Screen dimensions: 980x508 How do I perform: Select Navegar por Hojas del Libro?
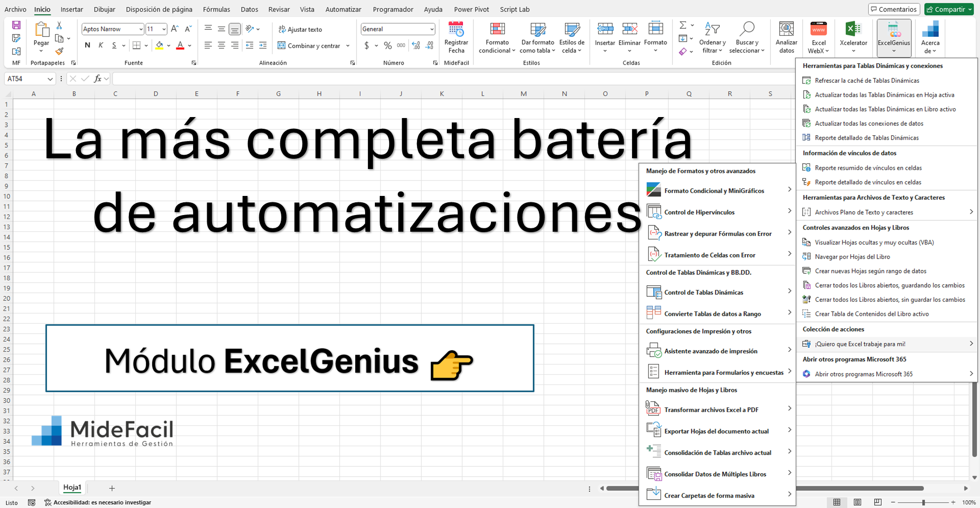pyautogui.click(x=887, y=257)
